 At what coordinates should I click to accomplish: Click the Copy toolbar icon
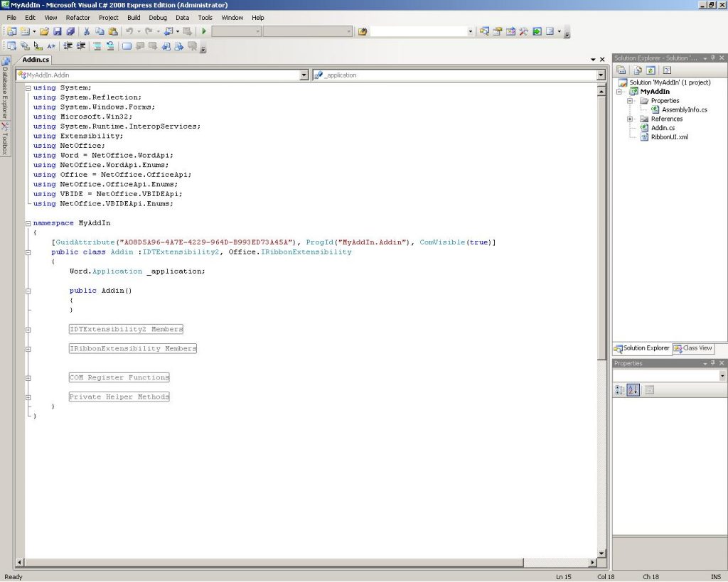tap(100, 31)
